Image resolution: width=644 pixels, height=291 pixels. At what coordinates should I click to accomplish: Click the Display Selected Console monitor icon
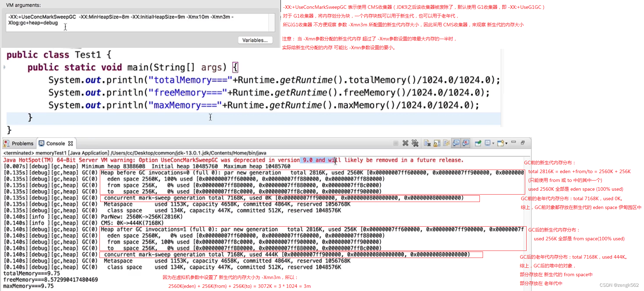pyautogui.click(x=488, y=143)
